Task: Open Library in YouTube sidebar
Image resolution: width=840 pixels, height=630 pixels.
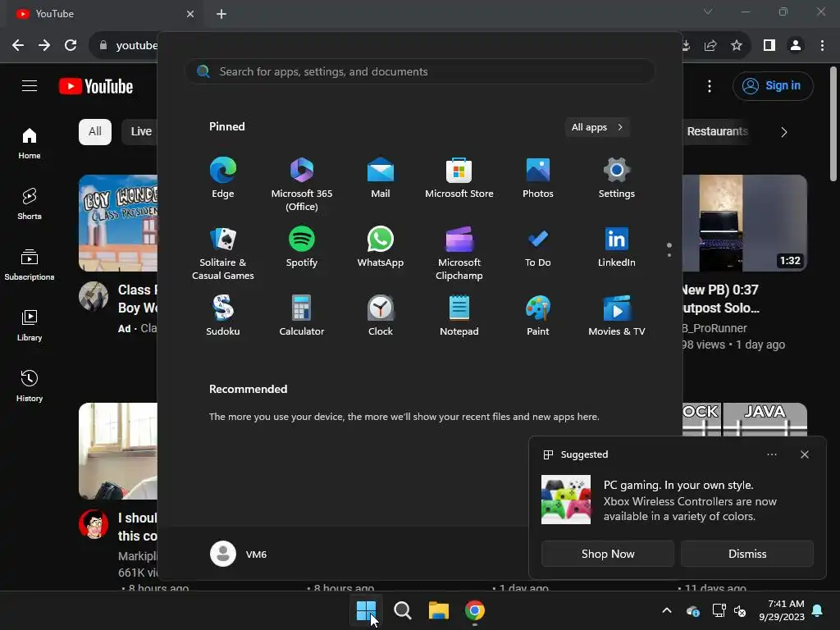Action: pyautogui.click(x=30, y=325)
